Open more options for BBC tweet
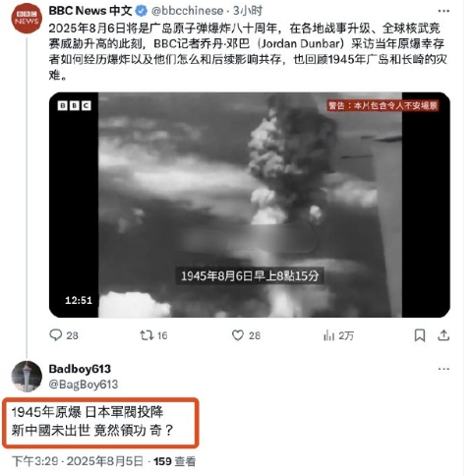473x476 pixels. pyautogui.click(x=443, y=11)
